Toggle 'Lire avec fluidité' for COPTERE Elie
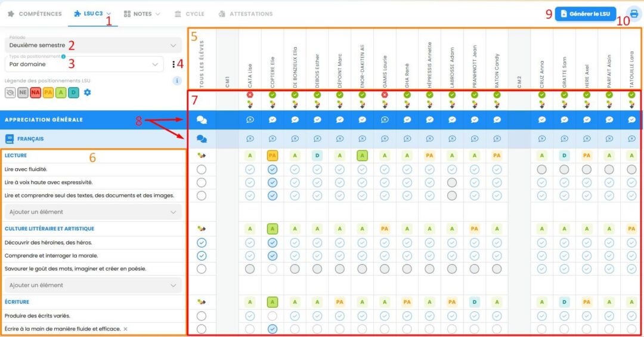The width and height of the screenshot is (644, 337). 273,169
